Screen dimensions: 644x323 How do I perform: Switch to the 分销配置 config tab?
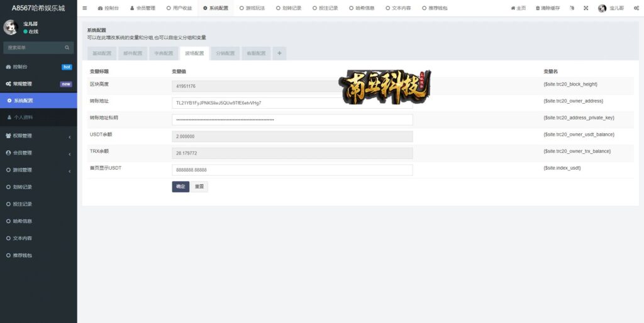click(225, 53)
